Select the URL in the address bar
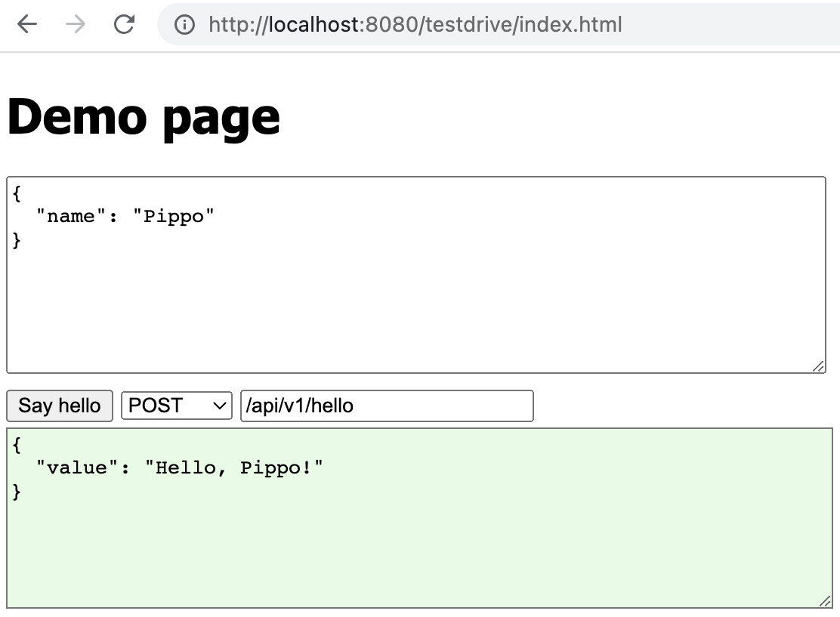This screenshot has width=840, height=617. tap(414, 24)
